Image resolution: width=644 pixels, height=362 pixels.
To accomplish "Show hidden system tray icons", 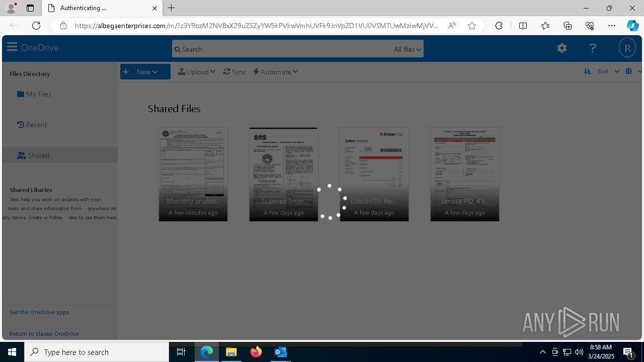I will pyautogui.click(x=542, y=352).
